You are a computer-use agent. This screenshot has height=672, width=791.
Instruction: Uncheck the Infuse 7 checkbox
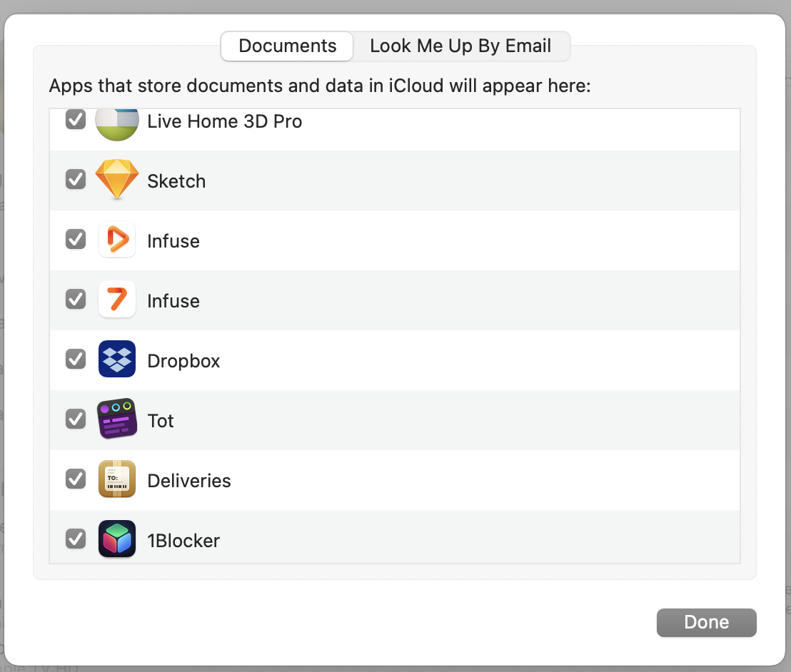76,300
